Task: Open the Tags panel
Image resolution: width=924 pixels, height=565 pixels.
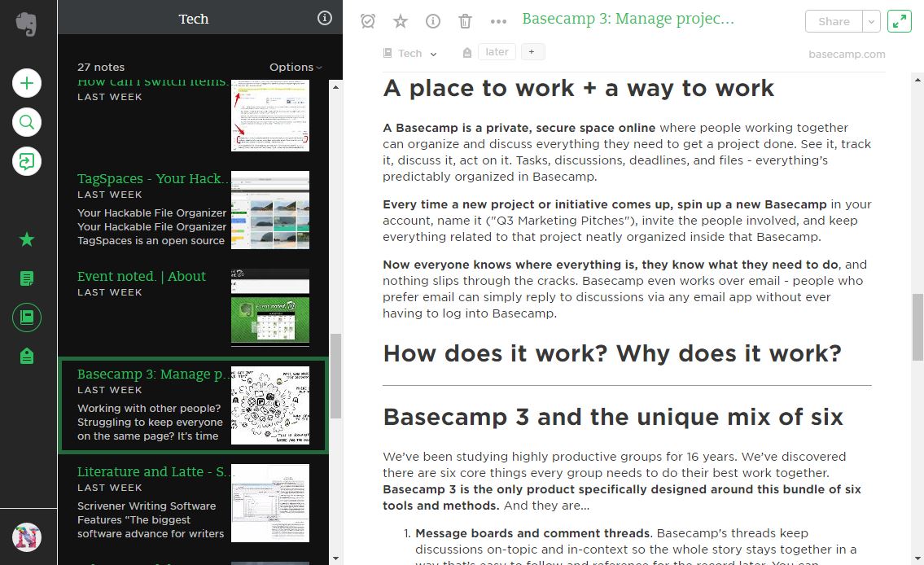Action: point(27,356)
